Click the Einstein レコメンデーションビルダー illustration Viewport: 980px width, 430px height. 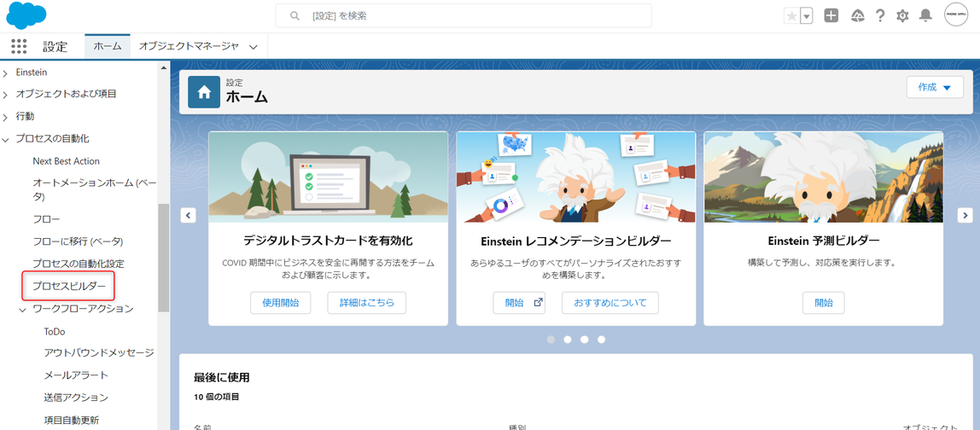click(x=575, y=177)
